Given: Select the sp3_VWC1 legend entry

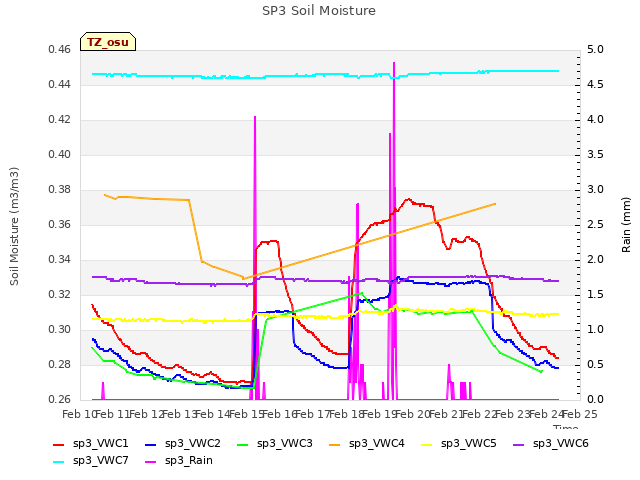Looking at the screenshot, I should (91, 444).
